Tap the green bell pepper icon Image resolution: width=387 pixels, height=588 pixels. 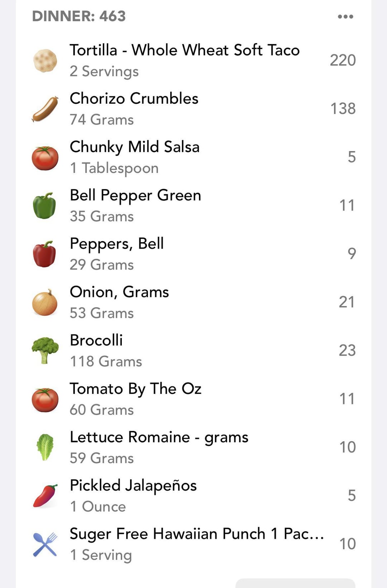(45, 206)
